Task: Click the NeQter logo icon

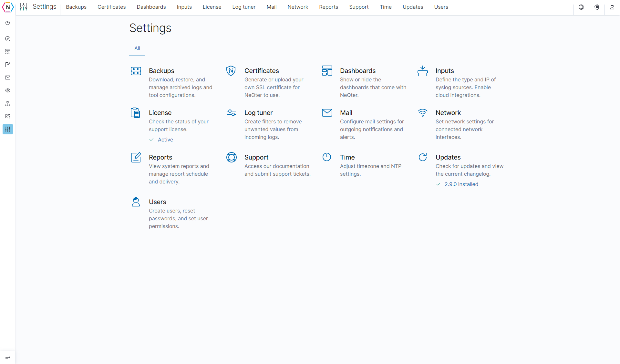Action: [x=8, y=7]
